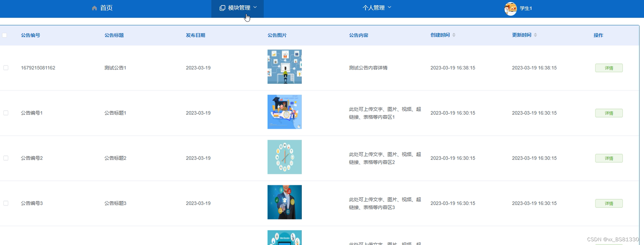
Task: Check the row 1679215081162 checkbox
Action: [6, 68]
